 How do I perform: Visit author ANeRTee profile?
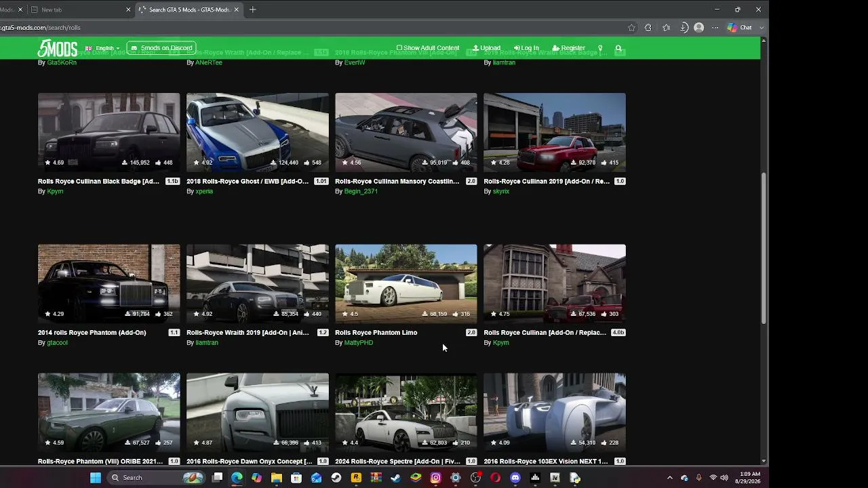[209, 62]
